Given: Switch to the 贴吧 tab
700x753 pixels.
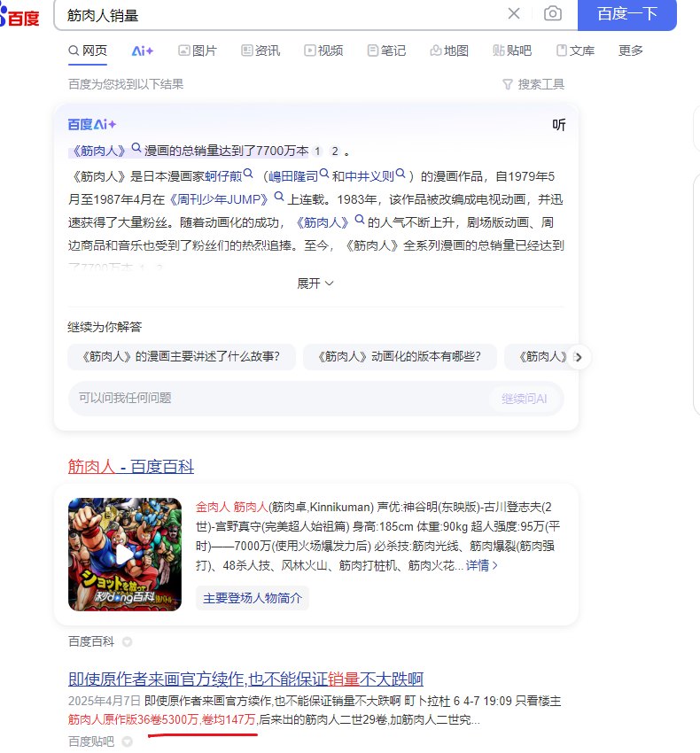Looking at the screenshot, I should pyautogui.click(x=512, y=50).
